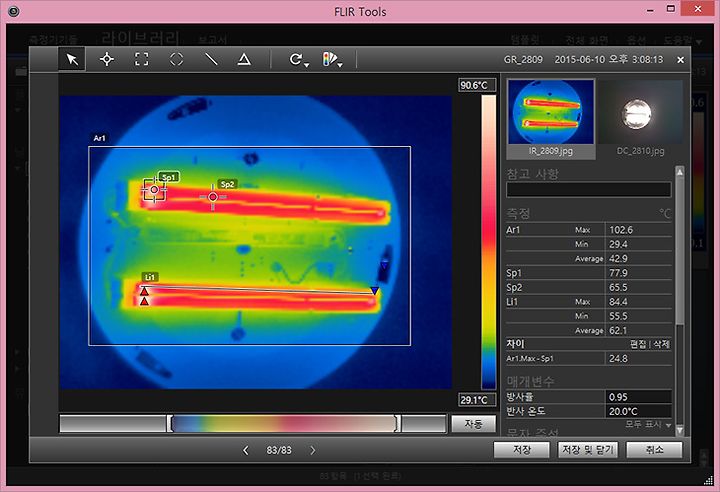
Task: Go to the next image arrow
Action: [312, 451]
